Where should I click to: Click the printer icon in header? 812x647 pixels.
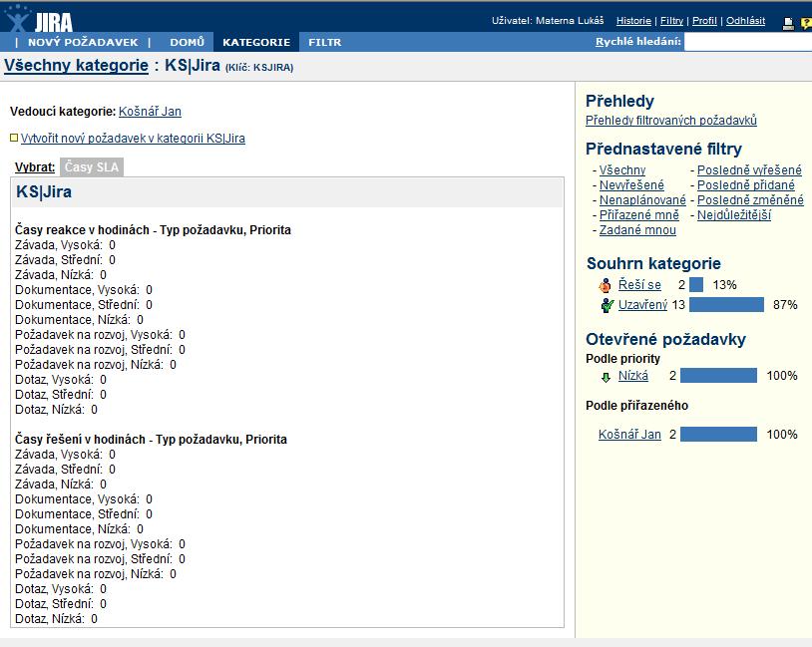788,23
